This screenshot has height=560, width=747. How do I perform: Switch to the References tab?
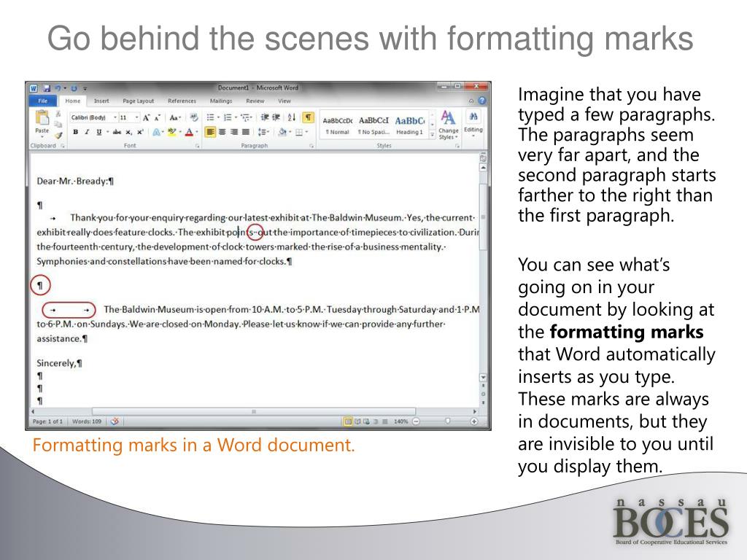182,101
